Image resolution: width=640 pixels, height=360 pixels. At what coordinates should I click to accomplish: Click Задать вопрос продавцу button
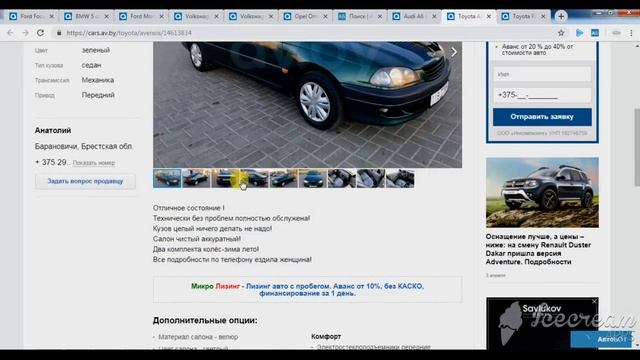(x=85, y=181)
